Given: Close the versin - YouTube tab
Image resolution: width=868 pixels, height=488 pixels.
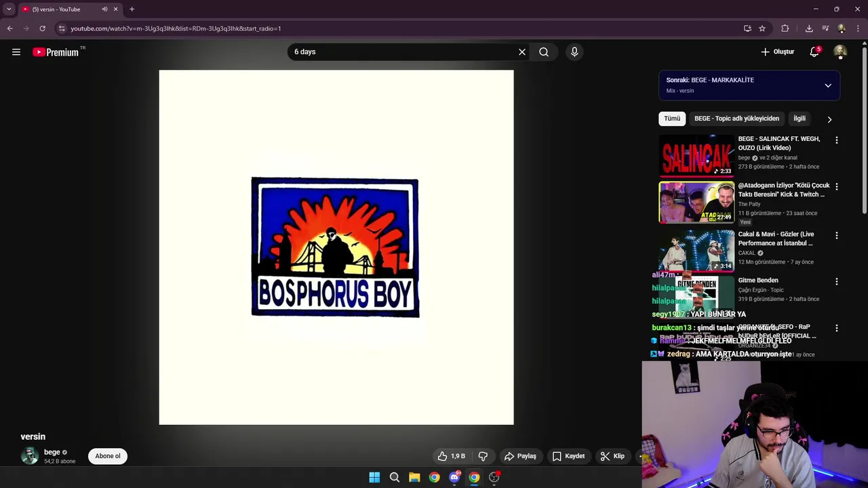Looking at the screenshot, I should click(x=115, y=9).
